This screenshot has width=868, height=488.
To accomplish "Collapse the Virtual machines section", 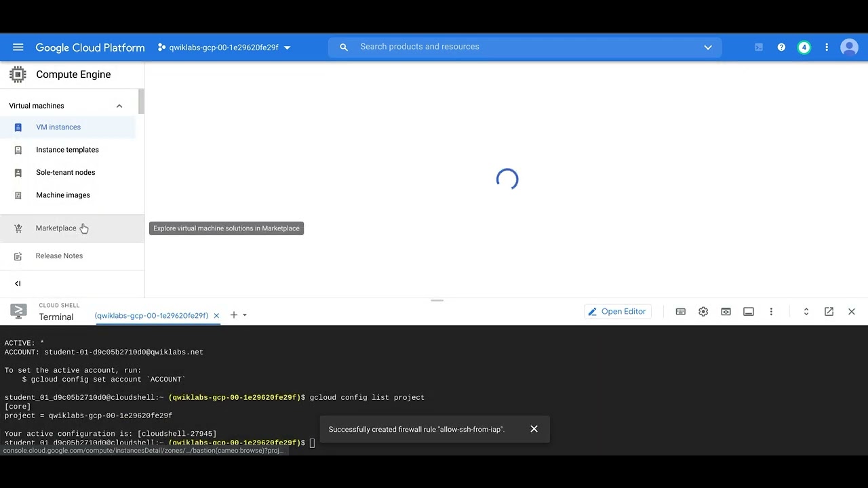I will click(x=119, y=106).
